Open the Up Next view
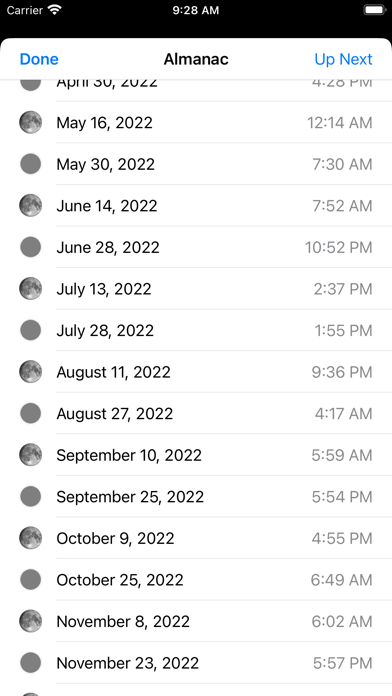Screen dimensions: 392x696 point(343,59)
